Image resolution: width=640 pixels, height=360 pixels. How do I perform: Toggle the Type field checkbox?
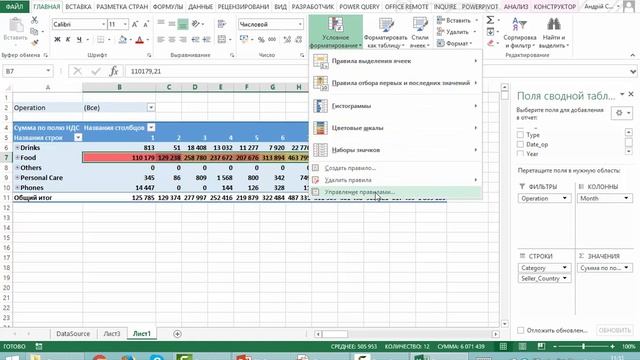click(x=520, y=134)
